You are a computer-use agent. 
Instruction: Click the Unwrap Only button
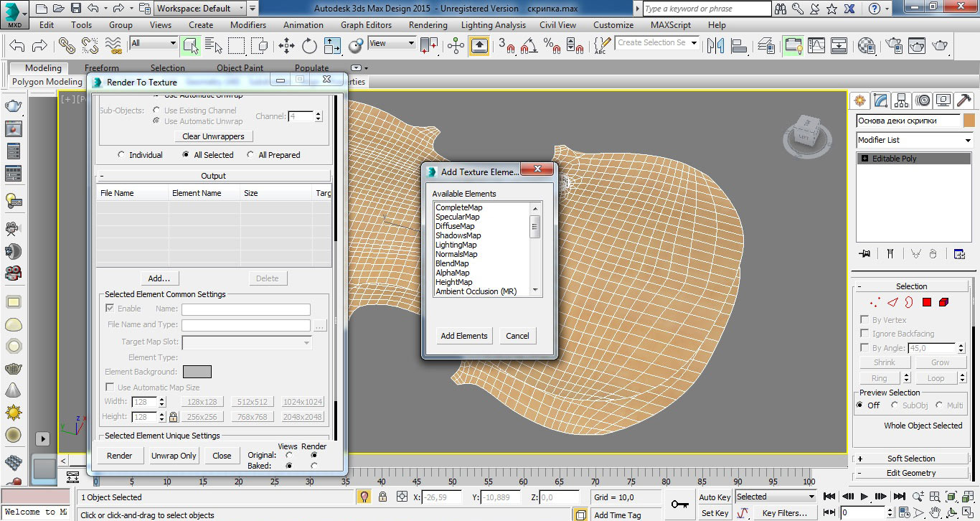point(174,456)
